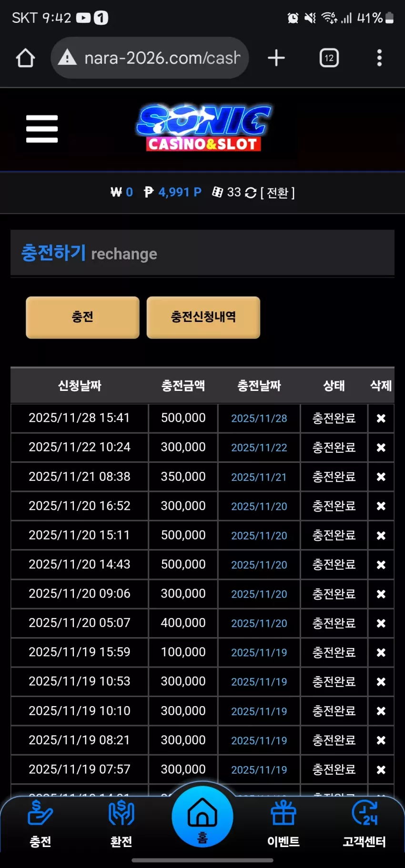Delete the 2025/11/21 08:38 recharge entry
Screen dimensions: 405x868
pos(381,477)
